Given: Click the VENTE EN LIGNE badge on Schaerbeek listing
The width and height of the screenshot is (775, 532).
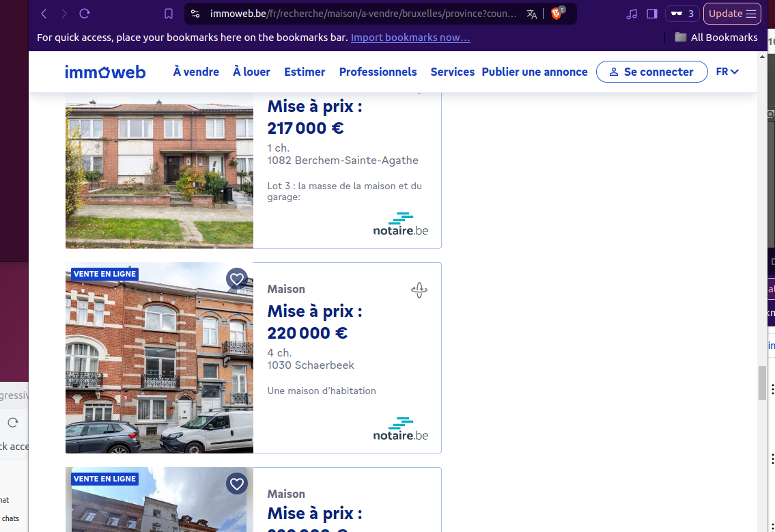Looking at the screenshot, I should coord(104,274).
